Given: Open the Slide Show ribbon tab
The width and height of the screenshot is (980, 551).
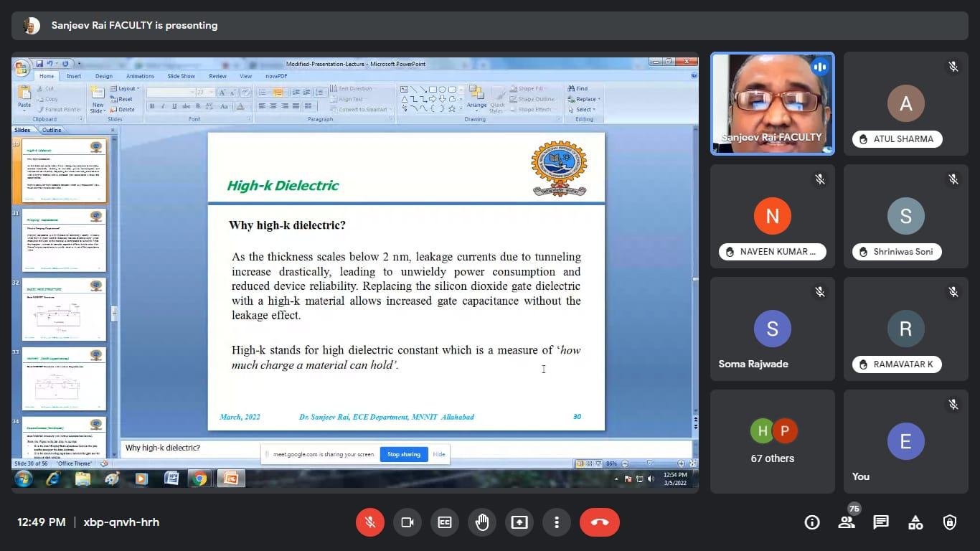Looking at the screenshot, I should click(181, 76).
